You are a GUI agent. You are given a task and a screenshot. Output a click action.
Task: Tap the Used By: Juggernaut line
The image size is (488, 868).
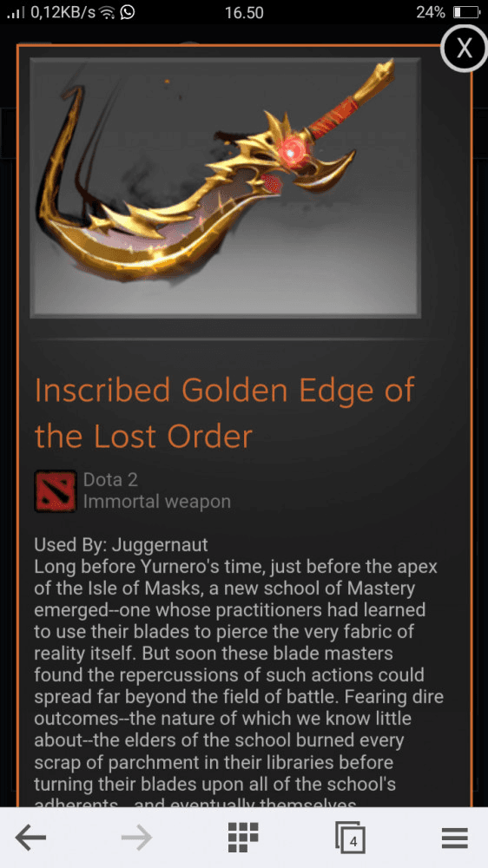click(x=121, y=545)
